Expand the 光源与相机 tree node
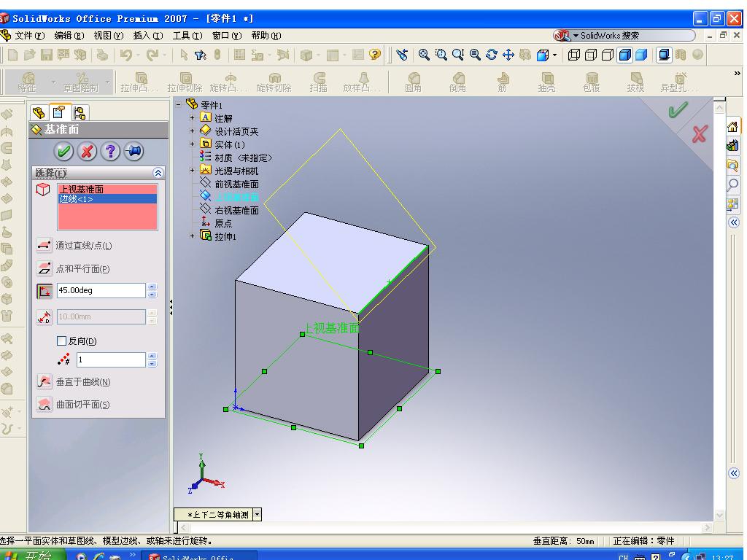 [x=192, y=170]
